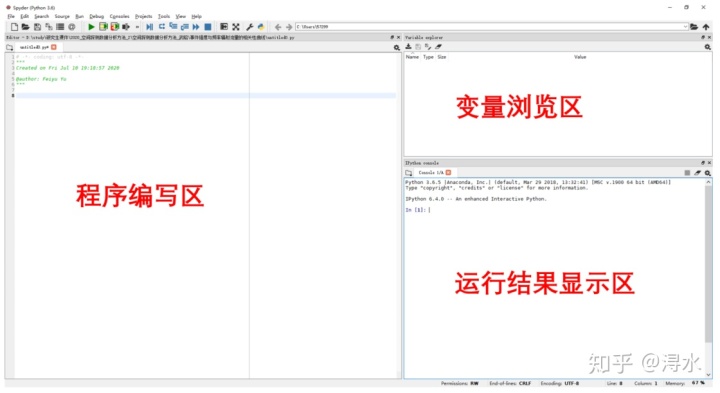Click the Save all files toolbar icon
720x393 pixels.
49,27
